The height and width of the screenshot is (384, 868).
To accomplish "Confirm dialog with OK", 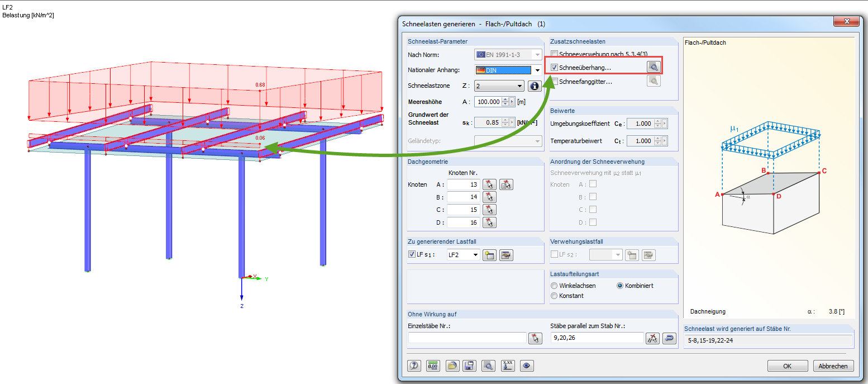I will point(788,366).
